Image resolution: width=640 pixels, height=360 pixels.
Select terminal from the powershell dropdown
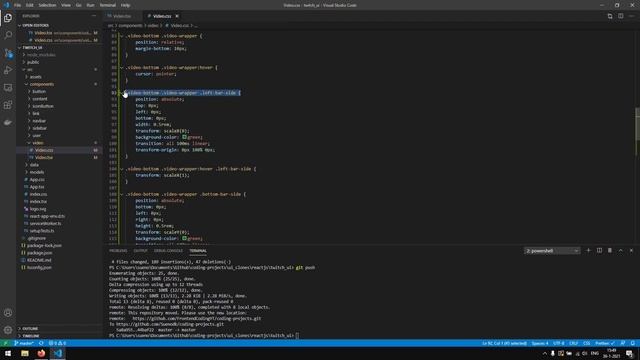click(552, 251)
